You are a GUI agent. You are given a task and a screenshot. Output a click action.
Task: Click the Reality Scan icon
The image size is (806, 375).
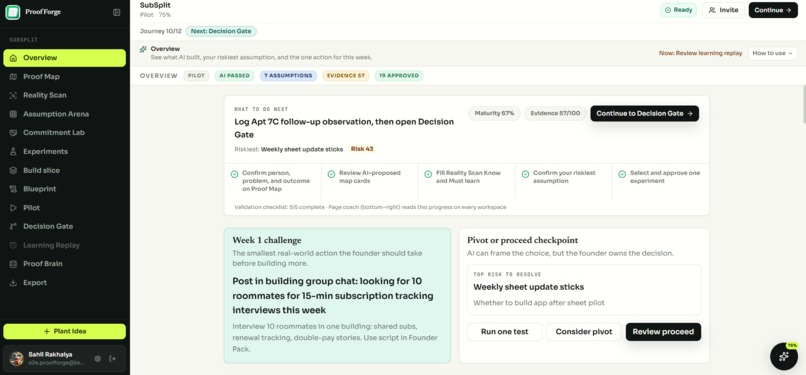pyautogui.click(x=13, y=96)
